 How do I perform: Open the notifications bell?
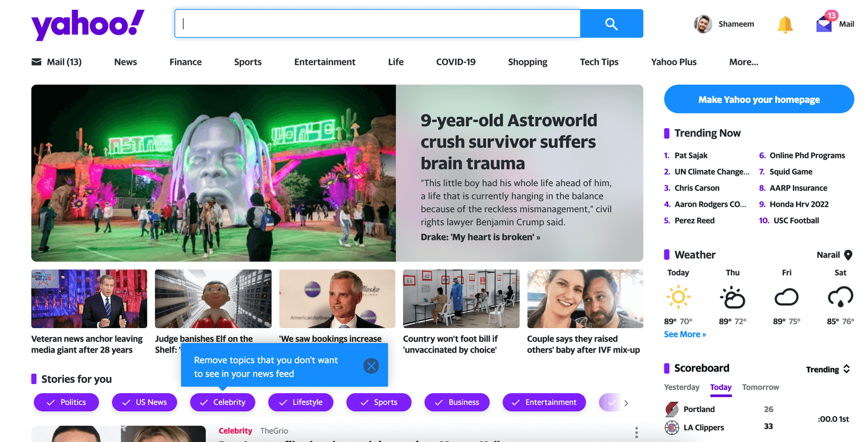784,24
